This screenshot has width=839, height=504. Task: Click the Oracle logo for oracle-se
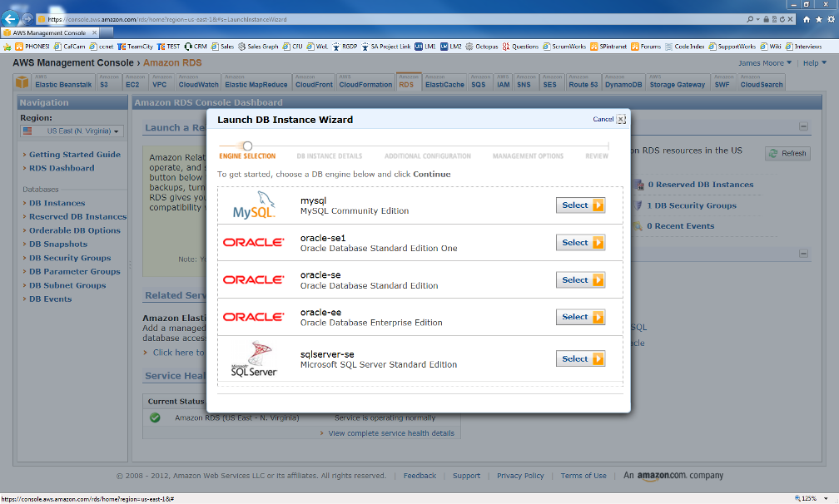click(253, 280)
